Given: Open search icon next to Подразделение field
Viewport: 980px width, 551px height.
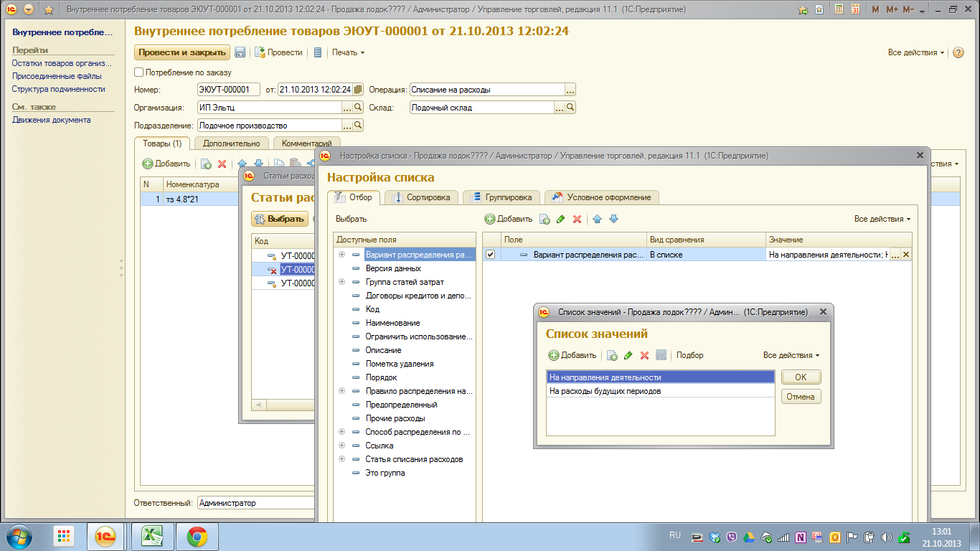Looking at the screenshot, I should tap(358, 125).
